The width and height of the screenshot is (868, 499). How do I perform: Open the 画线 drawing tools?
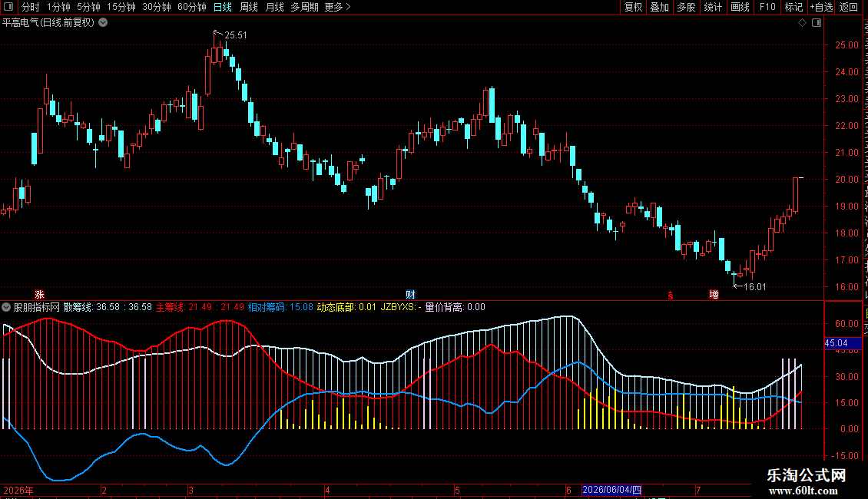[740, 7]
